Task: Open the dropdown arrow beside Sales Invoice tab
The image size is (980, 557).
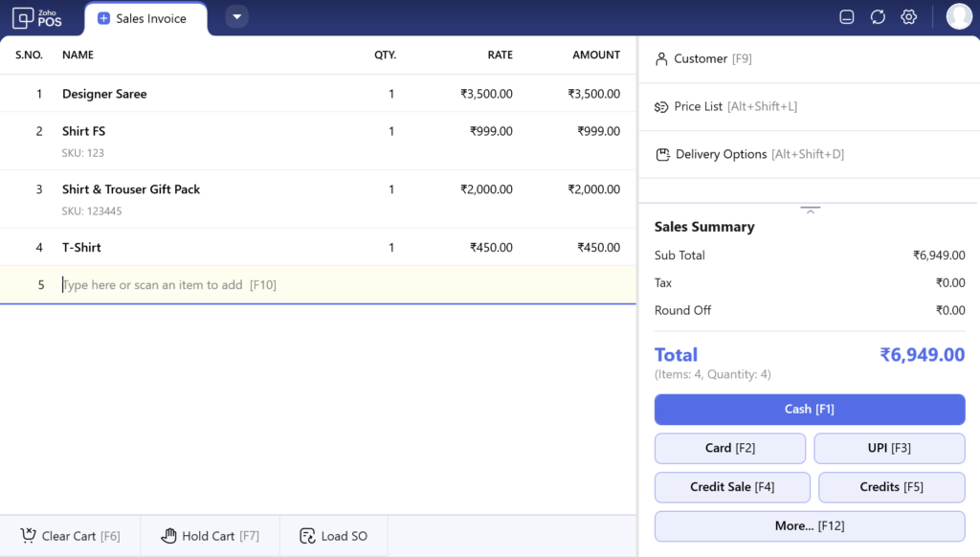Action: [236, 16]
